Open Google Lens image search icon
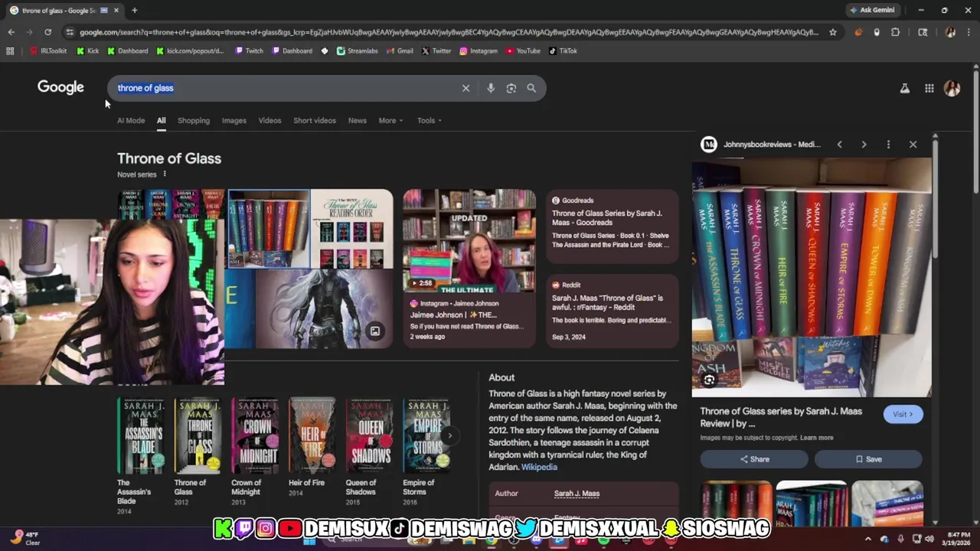Screen dimensions: 980x551 (511, 88)
